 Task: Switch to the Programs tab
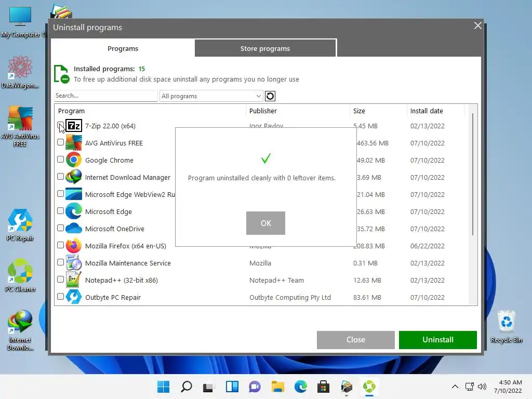pyautogui.click(x=123, y=48)
